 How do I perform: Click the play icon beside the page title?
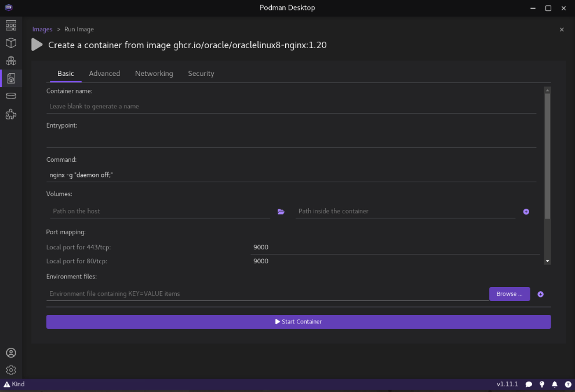(x=37, y=45)
